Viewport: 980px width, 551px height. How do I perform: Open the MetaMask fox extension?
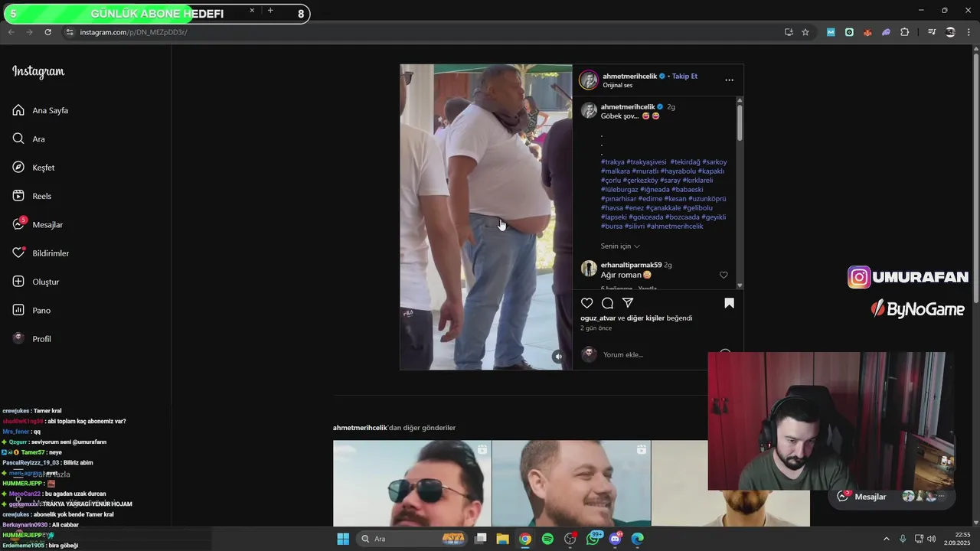867,32
